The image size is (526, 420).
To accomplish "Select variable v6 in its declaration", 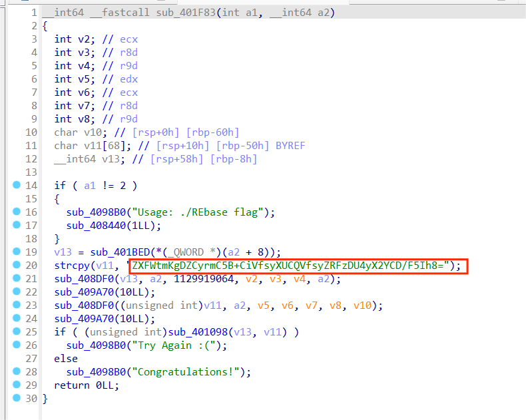I will 84,93.
